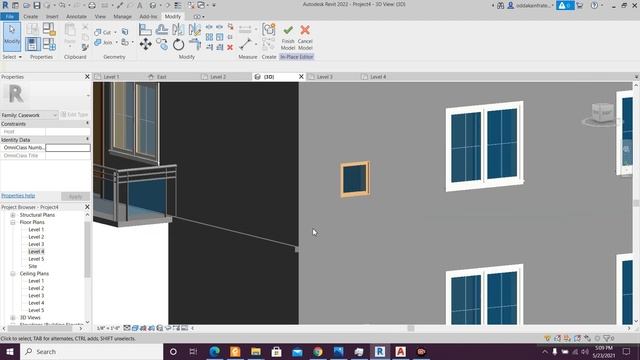640x360 pixels.
Task: Click the 3D view horizontal scrollbar
Action: point(411,328)
